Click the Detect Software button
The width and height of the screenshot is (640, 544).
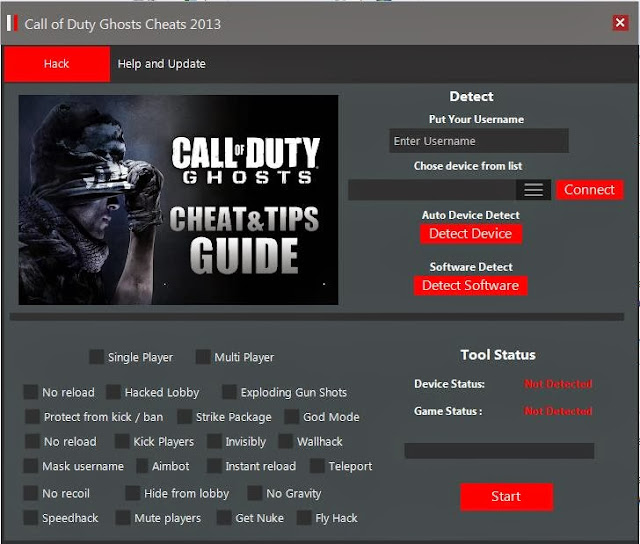(470, 285)
